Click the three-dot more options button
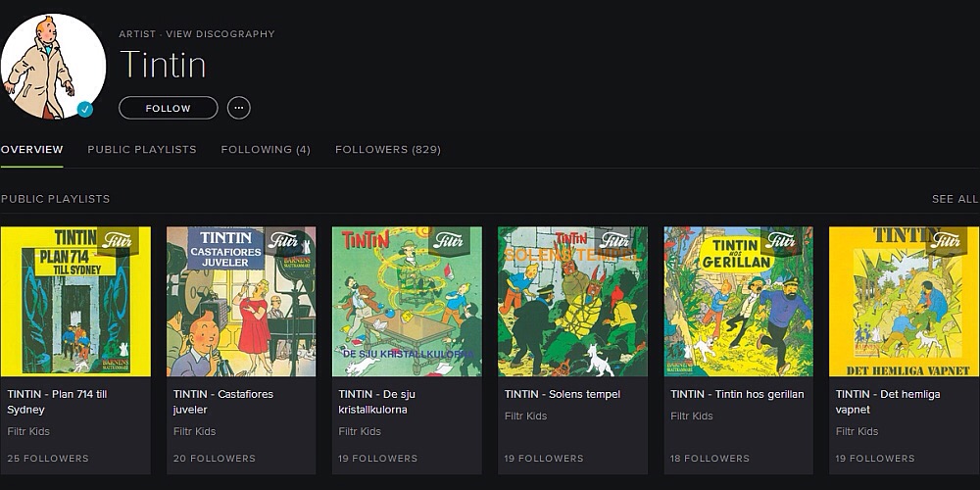Image resolution: width=980 pixels, height=490 pixels. pyautogui.click(x=238, y=108)
